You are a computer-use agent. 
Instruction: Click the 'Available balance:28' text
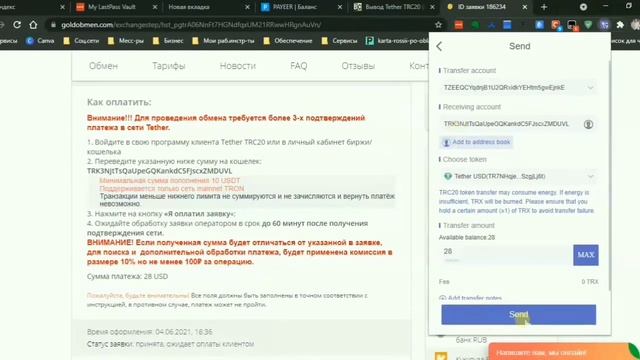click(467, 238)
